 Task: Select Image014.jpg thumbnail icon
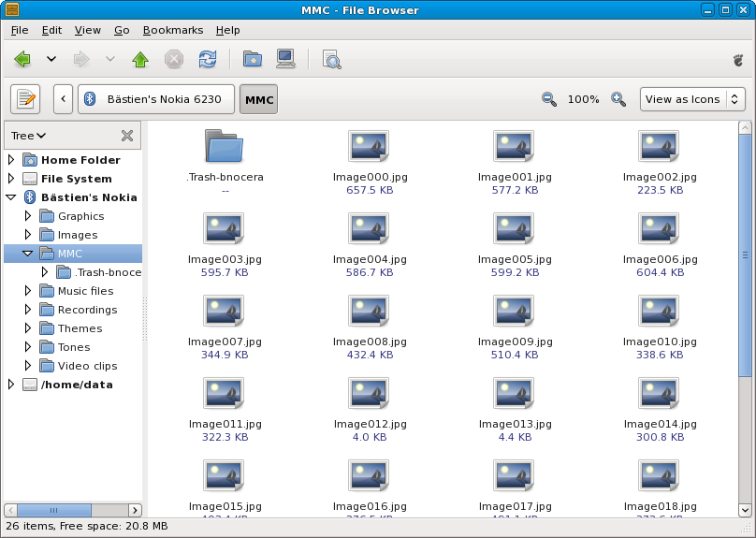pyautogui.click(x=659, y=393)
